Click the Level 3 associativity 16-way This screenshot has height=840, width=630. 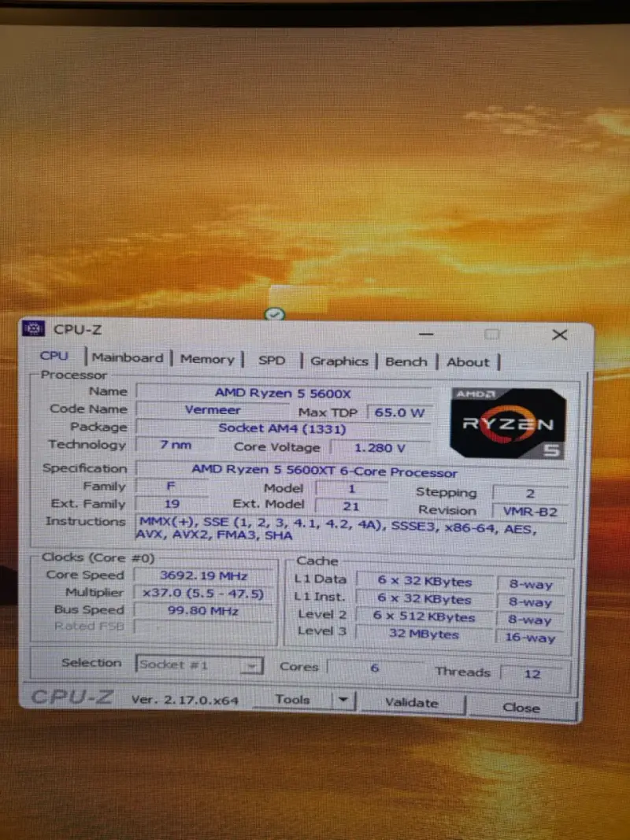(530, 638)
